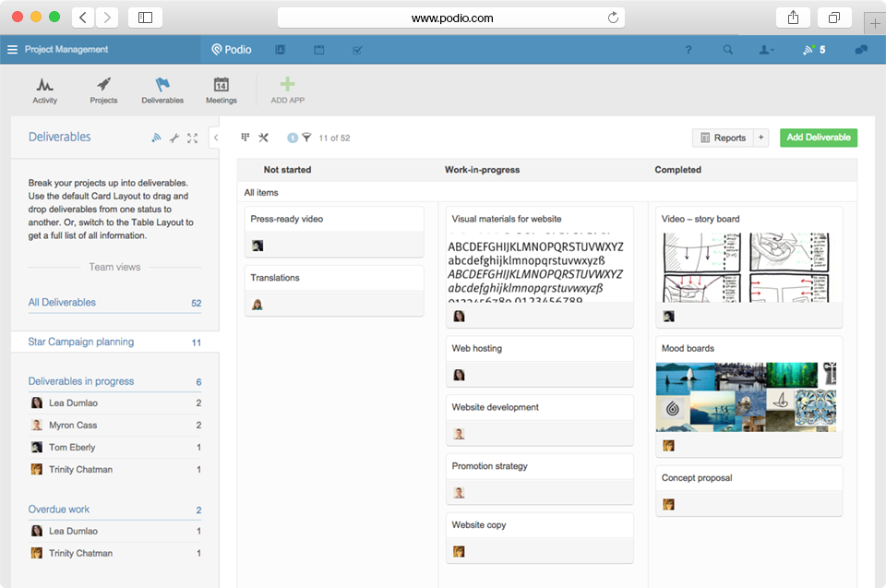886x588 pixels.
Task: Click the green Add Deliverable button
Action: (x=818, y=137)
